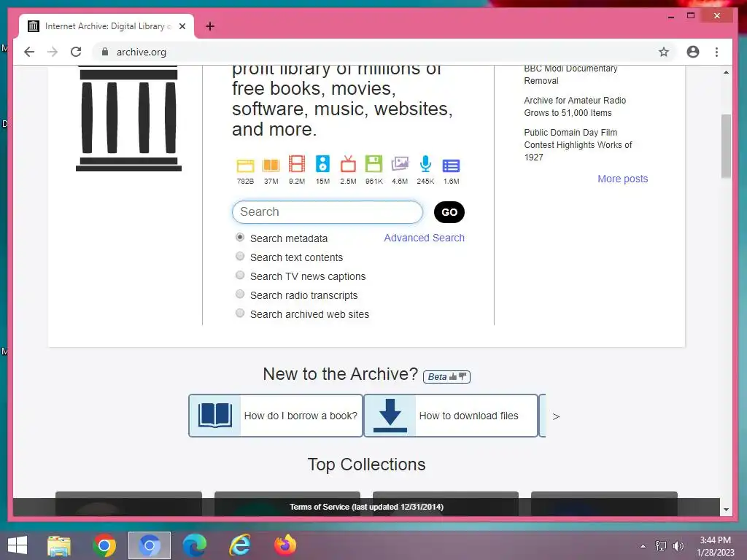
Task: Launch Firefox from the taskbar
Action: point(285,545)
